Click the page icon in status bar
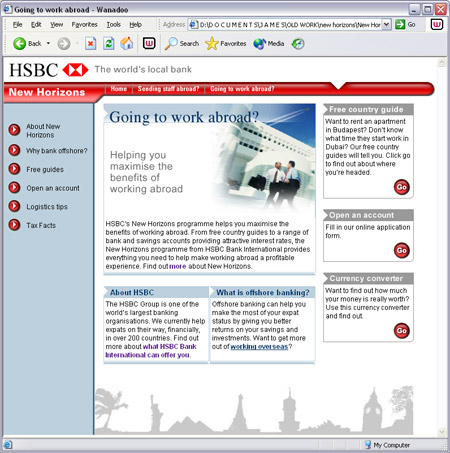 pos(8,445)
